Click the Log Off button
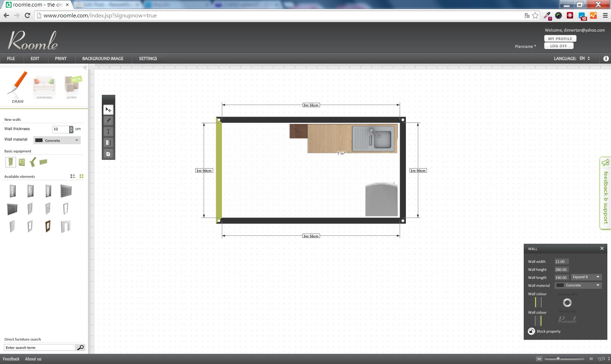Image resolution: width=611 pixels, height=364 pixels. coord(559,46)
